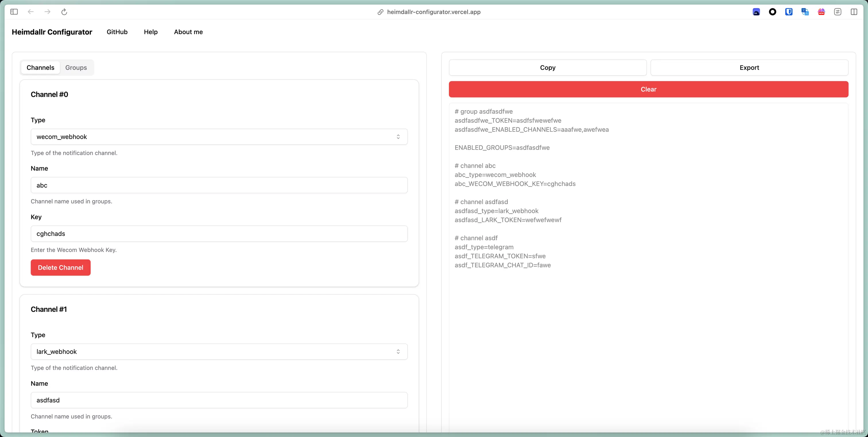The height and width of the screenshot is (437, 868).
Task: Open Channel #0 Type dropdown wecom_webhook
Action: coord(219,137)
